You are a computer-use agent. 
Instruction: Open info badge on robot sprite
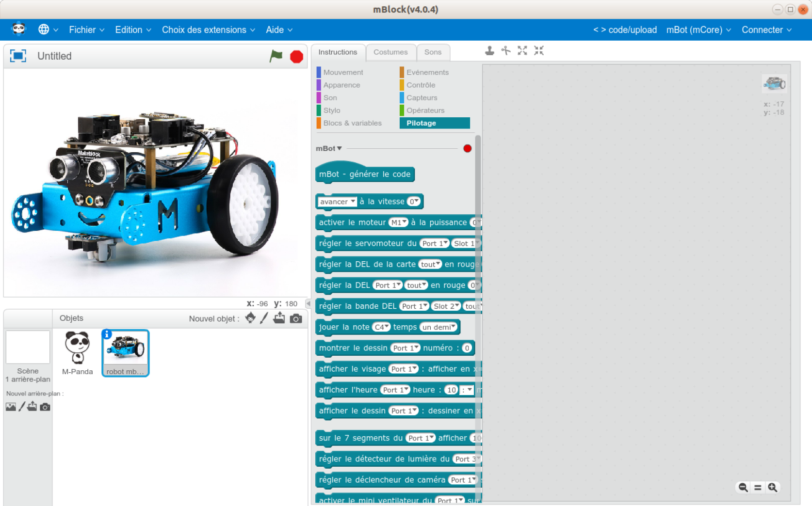click(x=107, y=334)
